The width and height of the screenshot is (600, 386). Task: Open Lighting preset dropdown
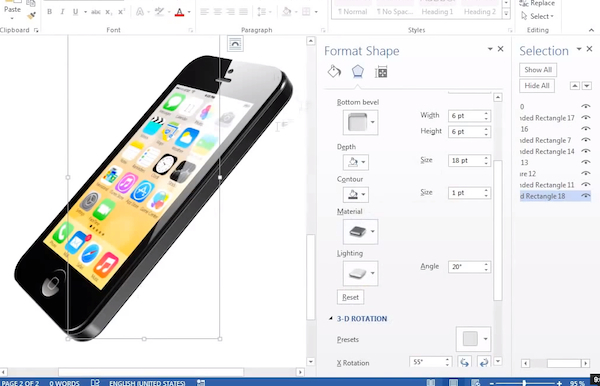pyautogui.click(x=360, y=273)
